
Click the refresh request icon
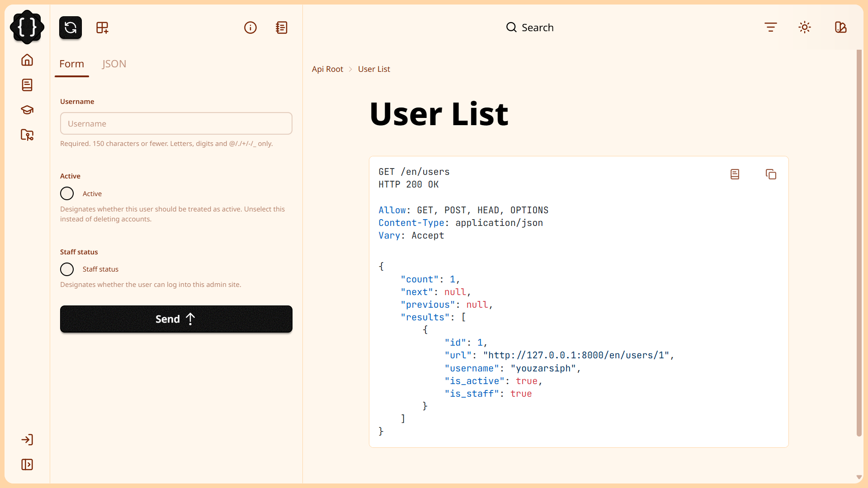point(70,28)
